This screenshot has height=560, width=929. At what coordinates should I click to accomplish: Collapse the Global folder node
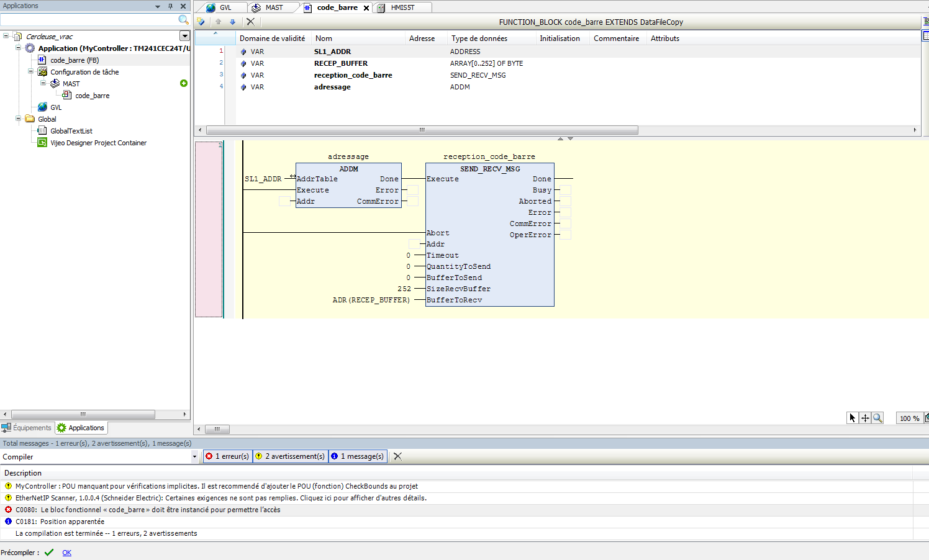19,119
